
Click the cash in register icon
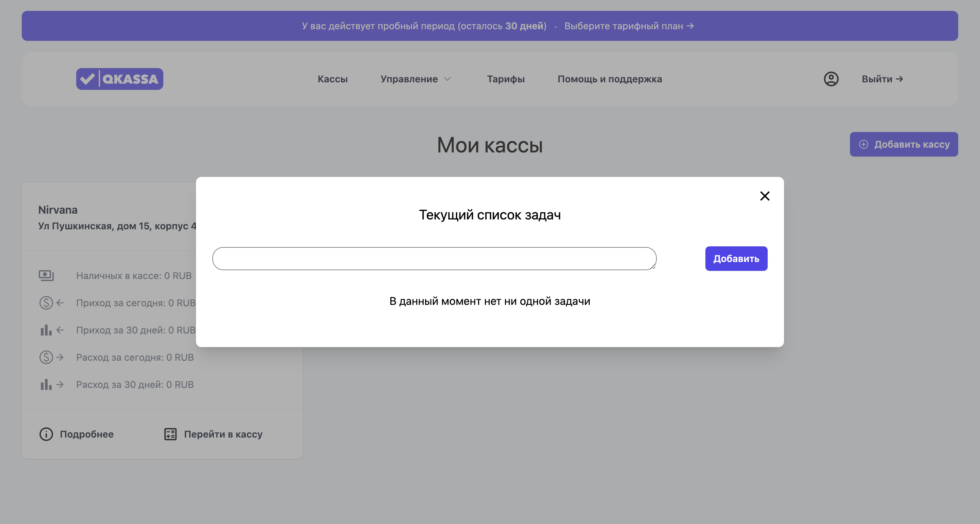[46, 276]
